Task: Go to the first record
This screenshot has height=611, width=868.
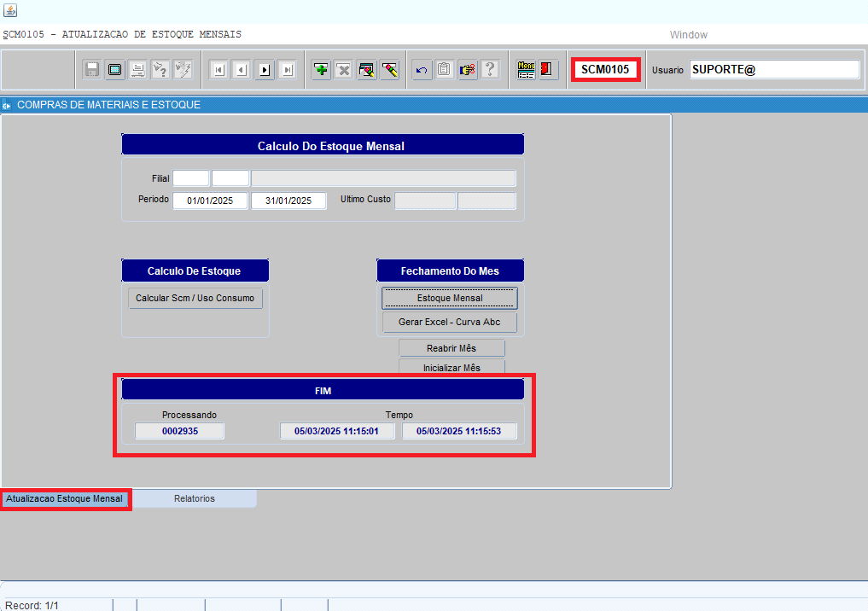Action: [x=218, y=70]
